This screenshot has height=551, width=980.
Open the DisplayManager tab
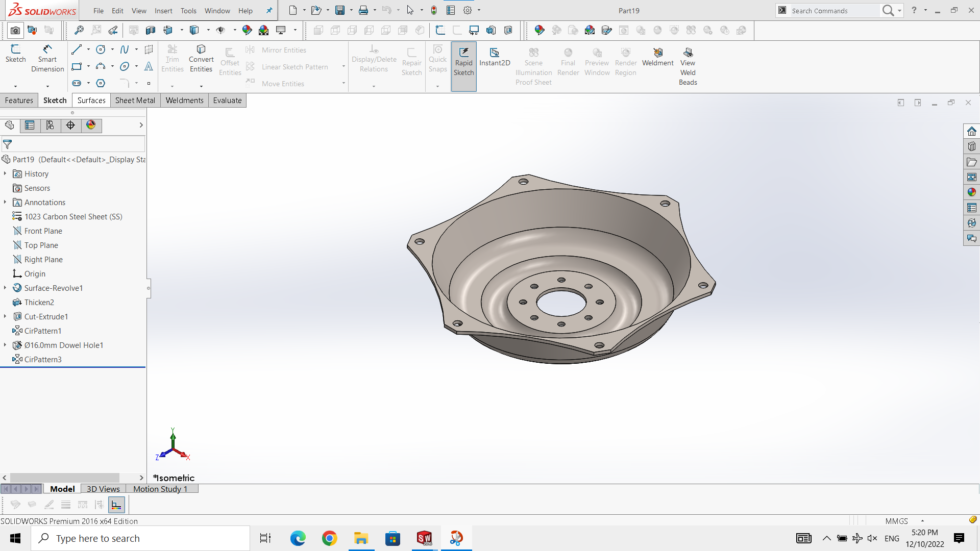[91, 126]
